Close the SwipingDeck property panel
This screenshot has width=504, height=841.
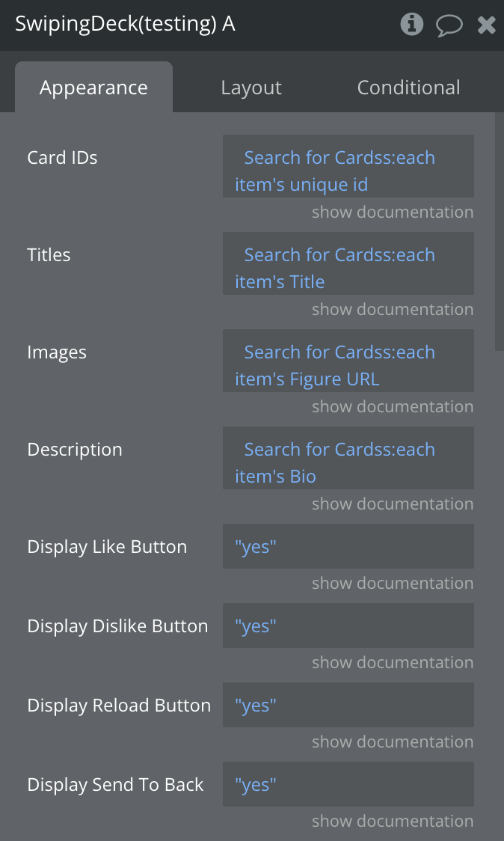click(487, 25)
